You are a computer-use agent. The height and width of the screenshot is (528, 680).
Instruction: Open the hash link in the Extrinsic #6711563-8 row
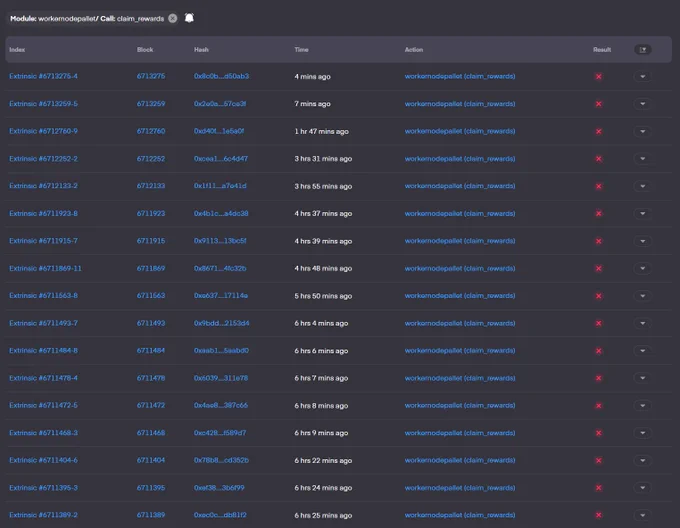point(221,296)
